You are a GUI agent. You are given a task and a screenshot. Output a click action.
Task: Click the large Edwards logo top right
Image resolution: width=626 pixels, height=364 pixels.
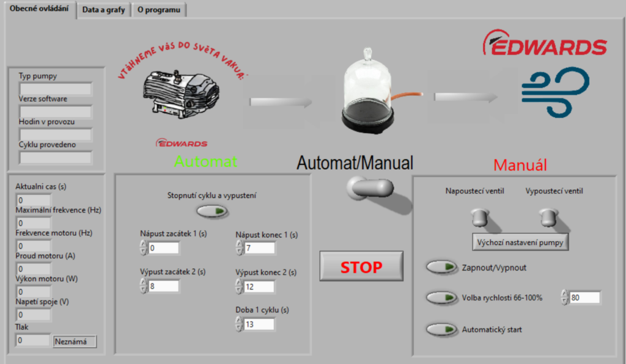point(545,44)
